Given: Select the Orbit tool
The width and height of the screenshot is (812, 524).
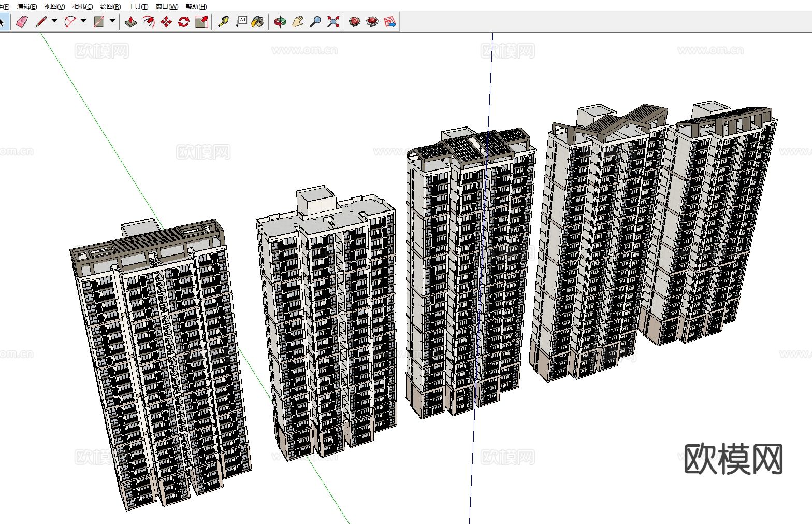Looking at the screenshot, I should (x=280, y=22).
